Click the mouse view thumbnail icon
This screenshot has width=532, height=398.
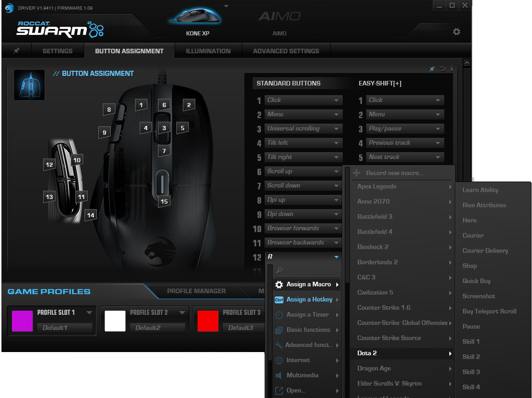[x=29, y=85]
